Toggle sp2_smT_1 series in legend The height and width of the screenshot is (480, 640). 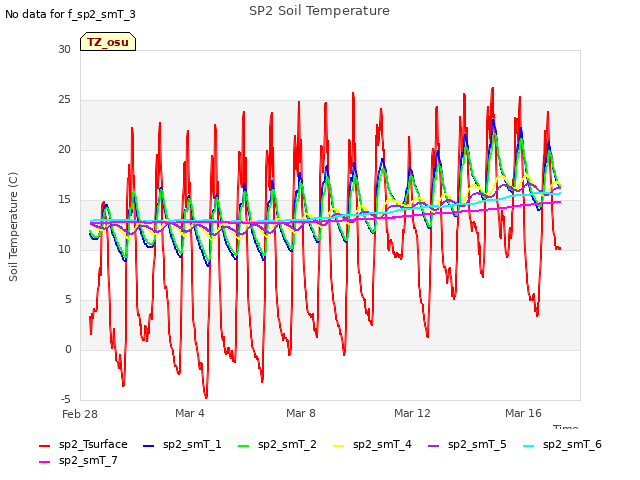coord(182,444)
